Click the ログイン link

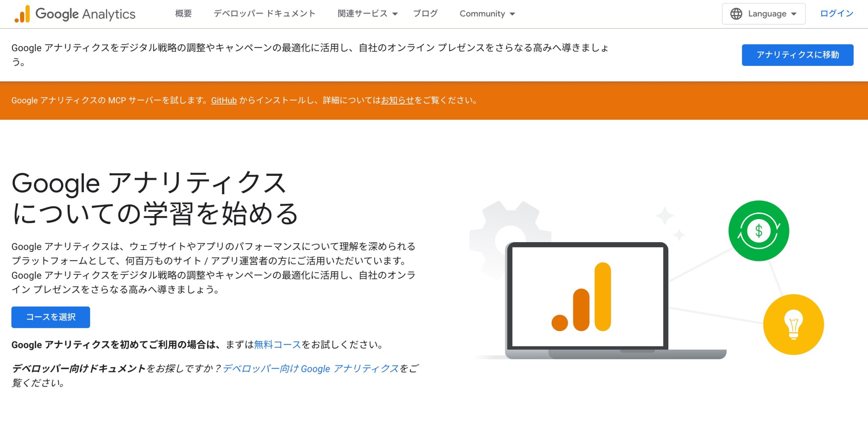[836, 14]
